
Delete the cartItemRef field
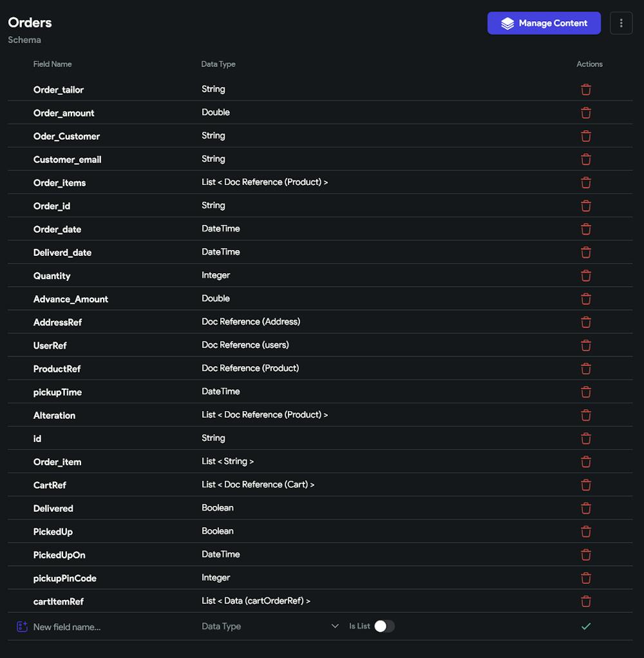pyautogui.click(x=586, y=601)
